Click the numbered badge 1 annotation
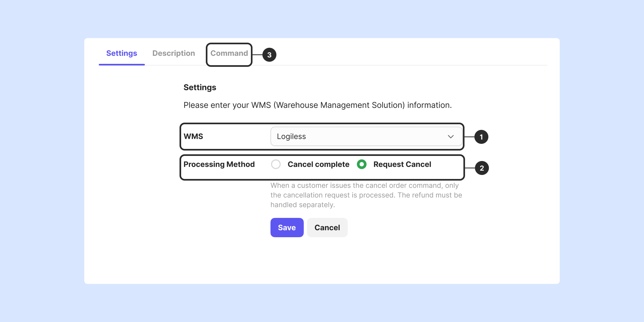This screenshot has height=322, width=644. tap(481, 137)
